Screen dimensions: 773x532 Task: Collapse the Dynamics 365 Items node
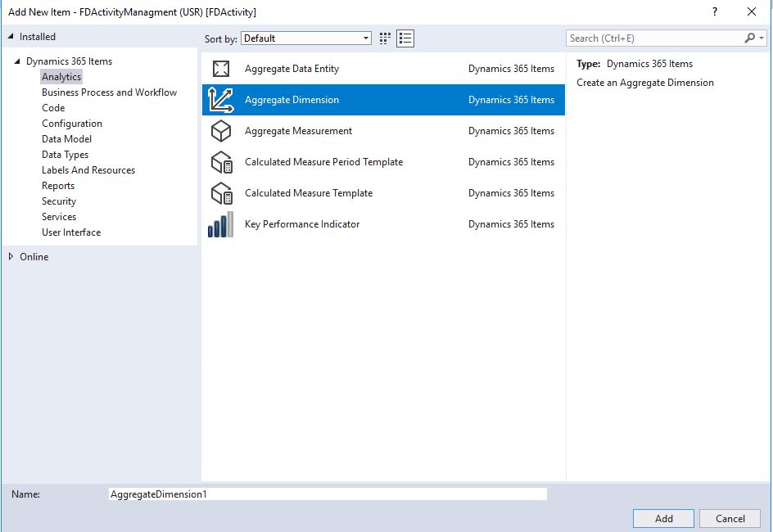17,61
